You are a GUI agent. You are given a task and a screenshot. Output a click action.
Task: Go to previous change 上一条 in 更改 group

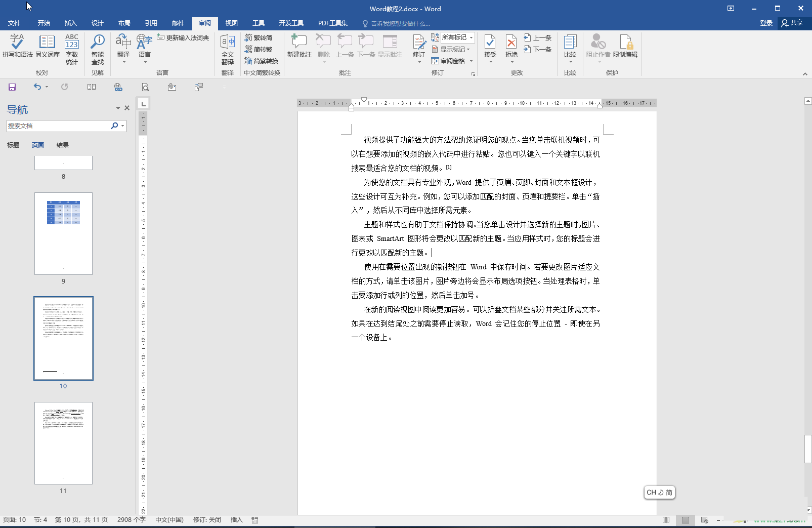[538, 38]
